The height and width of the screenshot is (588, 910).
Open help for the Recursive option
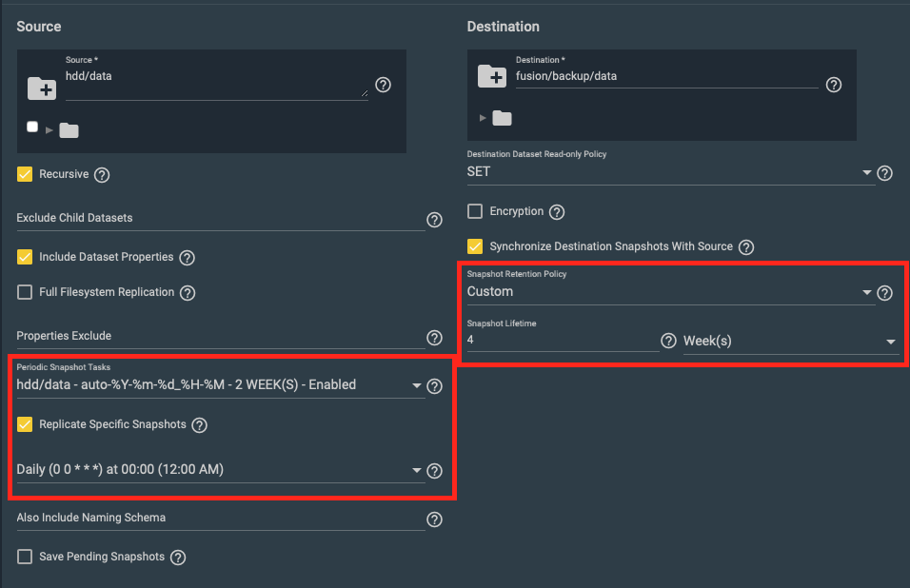(x=102, y=174)
